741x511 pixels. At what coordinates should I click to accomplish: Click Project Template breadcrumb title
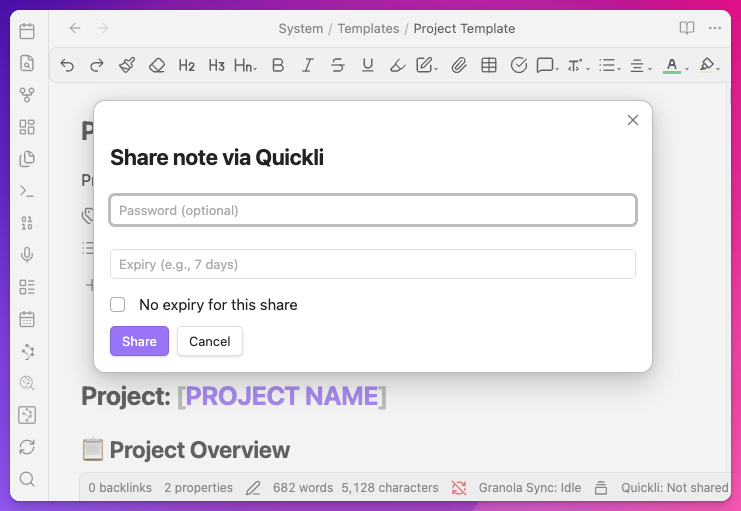pyautogui.click(x=464, y=28)
